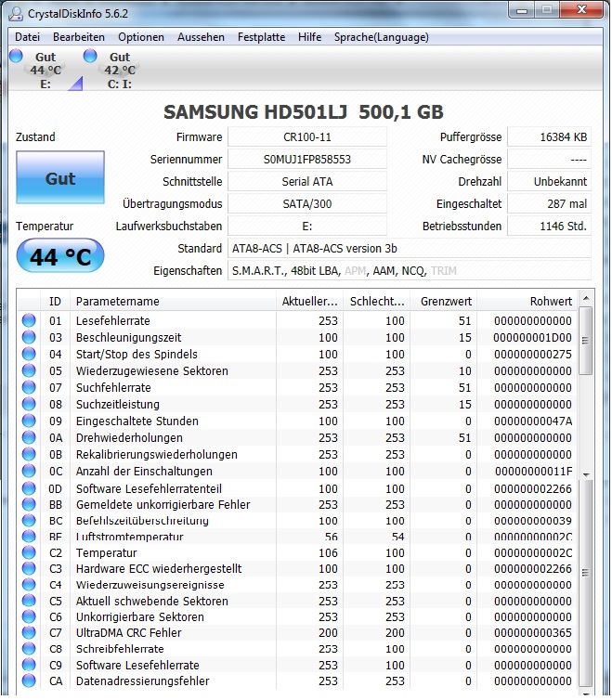Screen dimensions: 612x700
Task: Open the Datei menu
Action: [27, 37]
